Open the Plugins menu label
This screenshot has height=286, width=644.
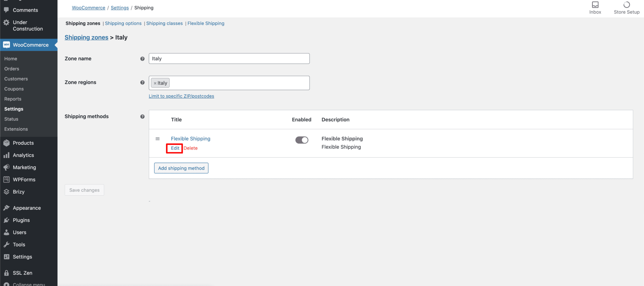tap(21, 220)
